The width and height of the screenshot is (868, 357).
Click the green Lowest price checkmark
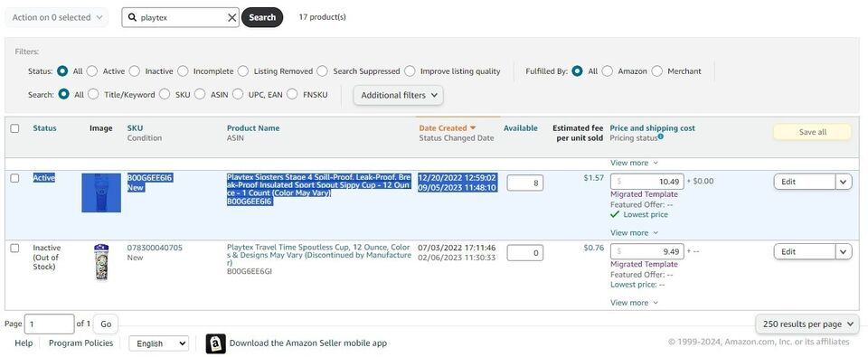[x=615, y=214]
